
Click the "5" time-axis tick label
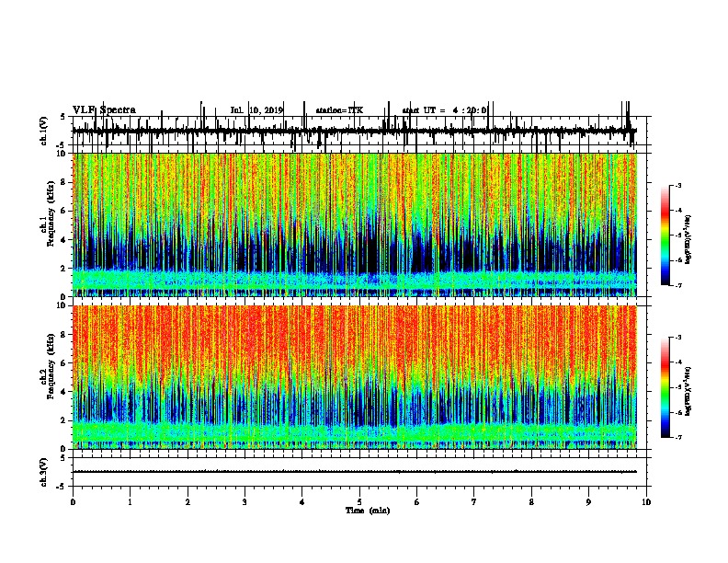point(359,502)
